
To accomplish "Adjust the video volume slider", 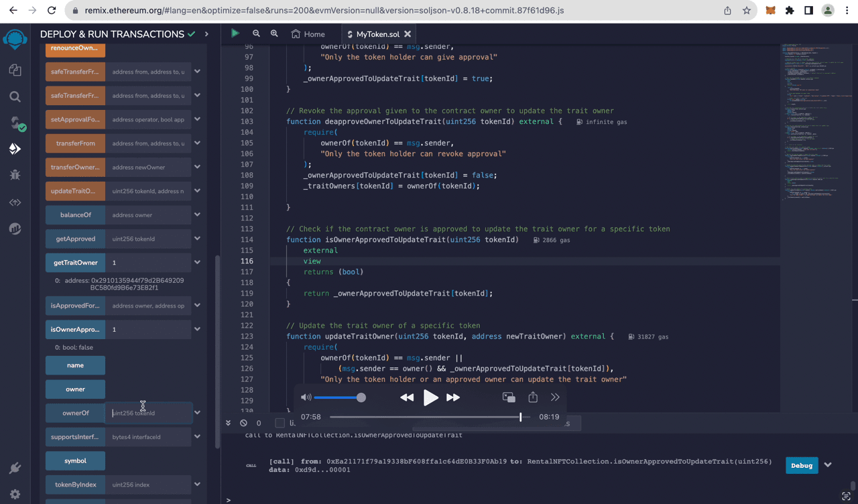I will 340,397.
